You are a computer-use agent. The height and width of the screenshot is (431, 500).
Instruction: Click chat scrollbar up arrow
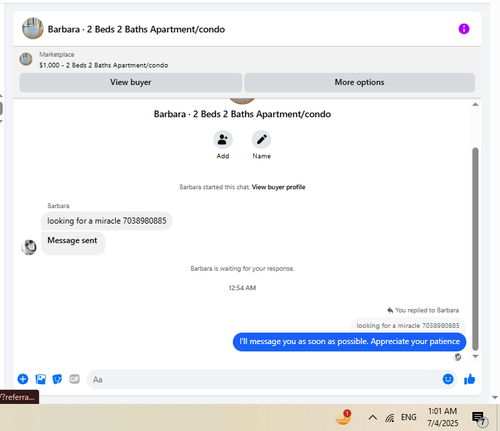[x=476, y=105]
